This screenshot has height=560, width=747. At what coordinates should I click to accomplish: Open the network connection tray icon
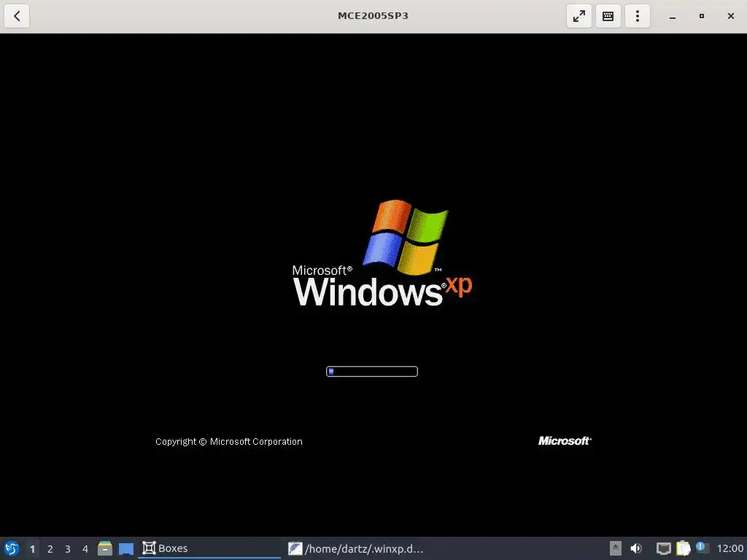click(664, 548)
